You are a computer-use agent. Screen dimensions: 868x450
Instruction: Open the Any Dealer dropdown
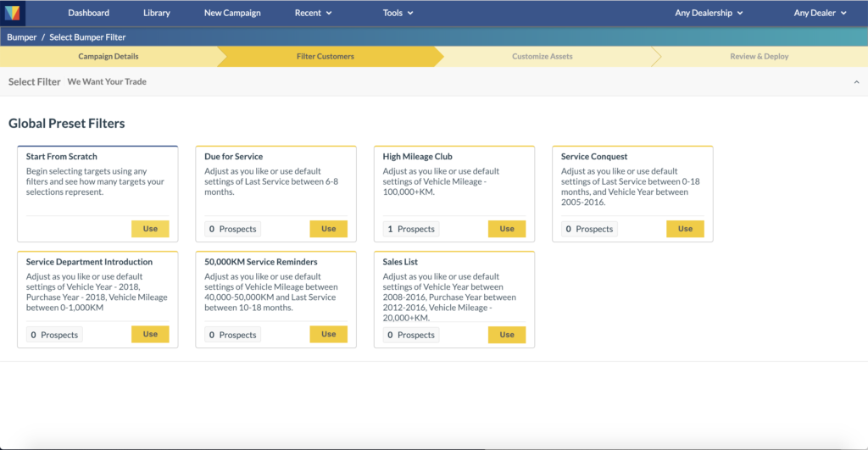tap(820, 13)
